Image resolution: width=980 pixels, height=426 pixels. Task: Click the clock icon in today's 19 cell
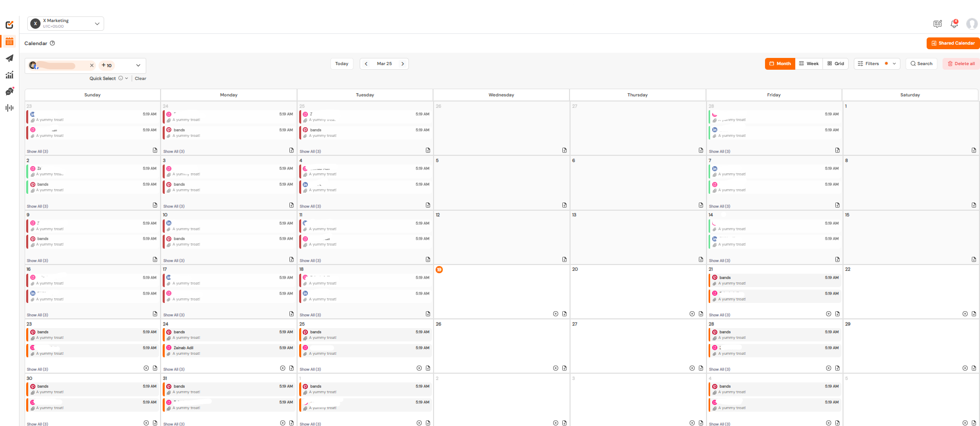point(556,314)
